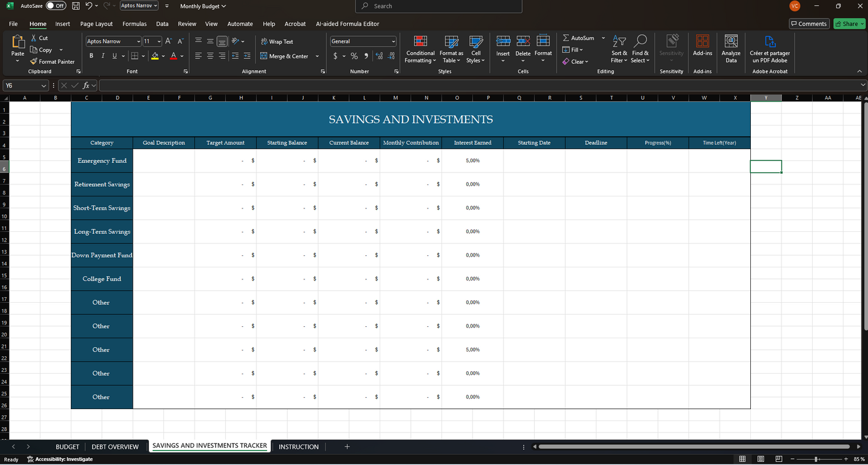Click the Increase Indent icon
The image size is (868, 465).
pos(247,56)
